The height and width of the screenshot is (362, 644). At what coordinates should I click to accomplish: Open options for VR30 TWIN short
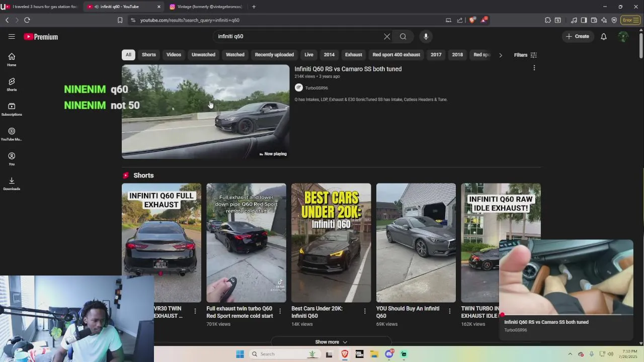pyautogui.click(x=195, y=311)
